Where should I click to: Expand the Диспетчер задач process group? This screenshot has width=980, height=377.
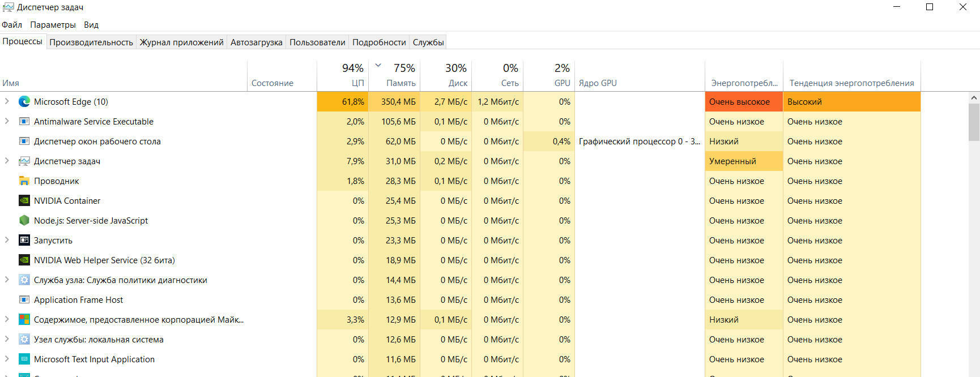click(7, 161)
